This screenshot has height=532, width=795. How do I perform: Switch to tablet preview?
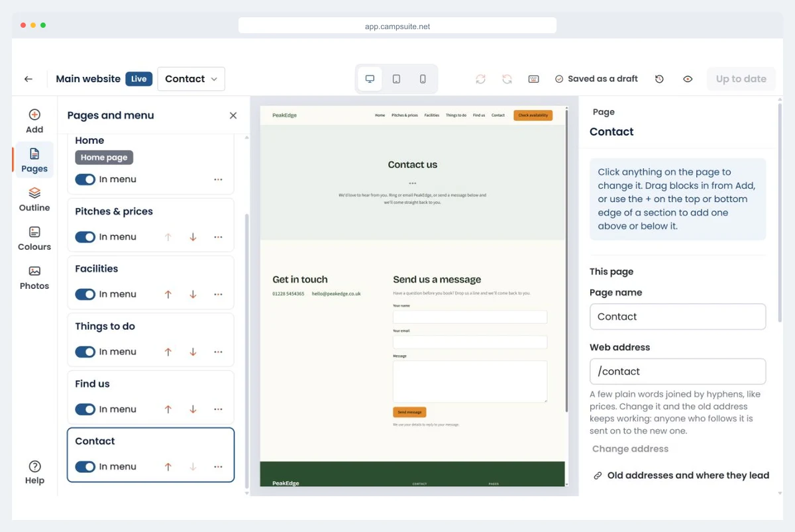coord(396,79)
